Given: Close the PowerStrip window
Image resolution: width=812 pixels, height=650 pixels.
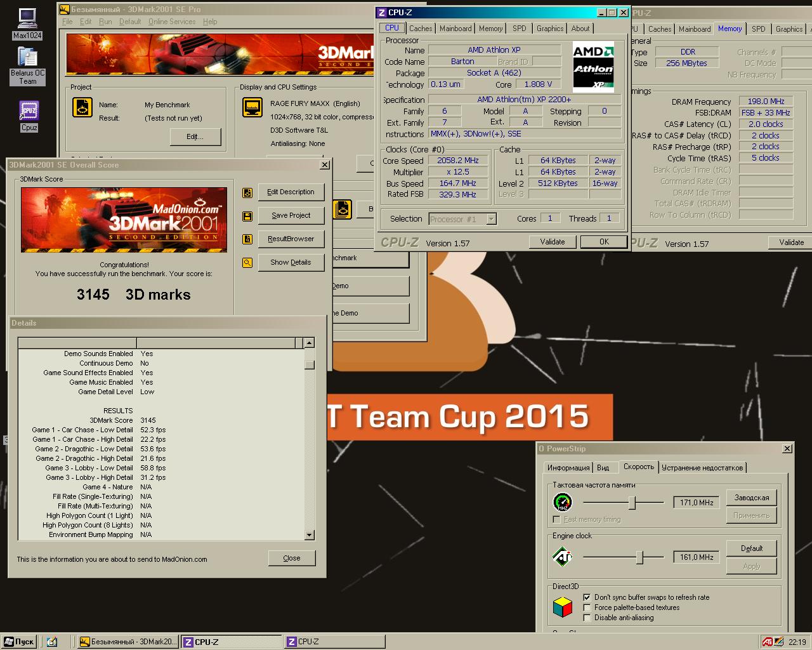Looking at the screenshot, I should point(787,449).
